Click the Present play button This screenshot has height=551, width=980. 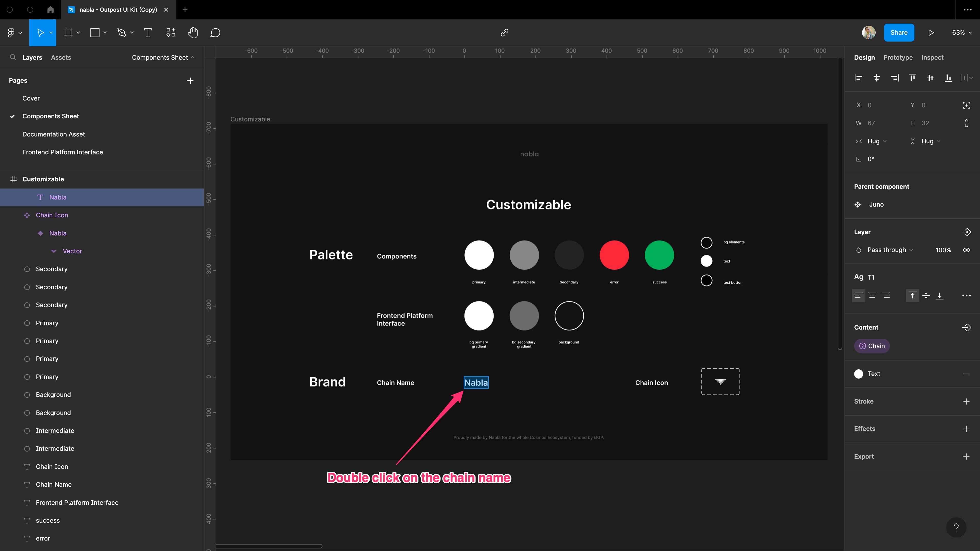pos(931,33)
